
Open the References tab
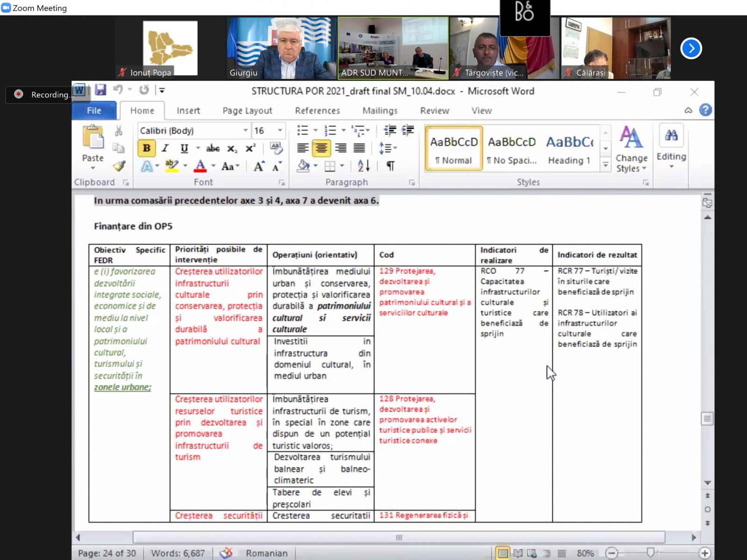[317, 111]
